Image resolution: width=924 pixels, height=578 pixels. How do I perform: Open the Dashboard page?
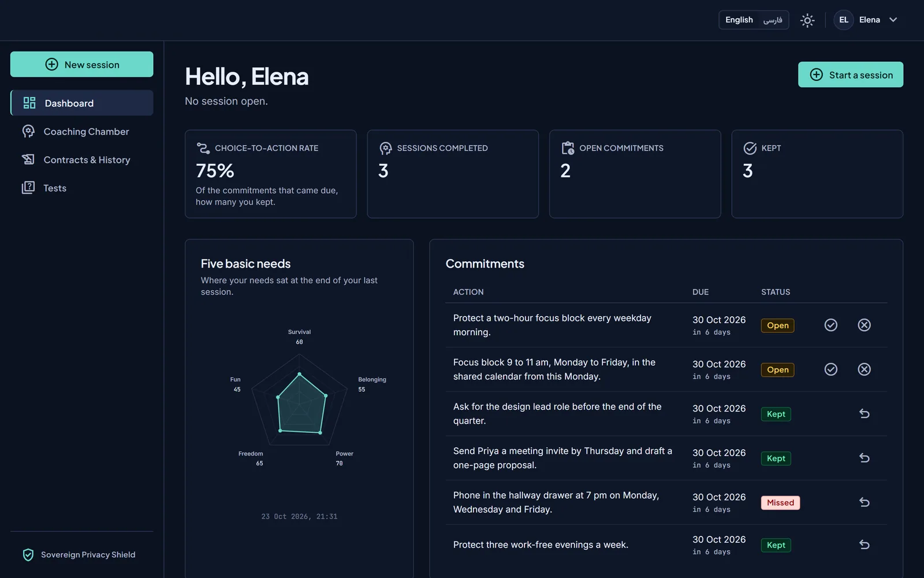82,103
